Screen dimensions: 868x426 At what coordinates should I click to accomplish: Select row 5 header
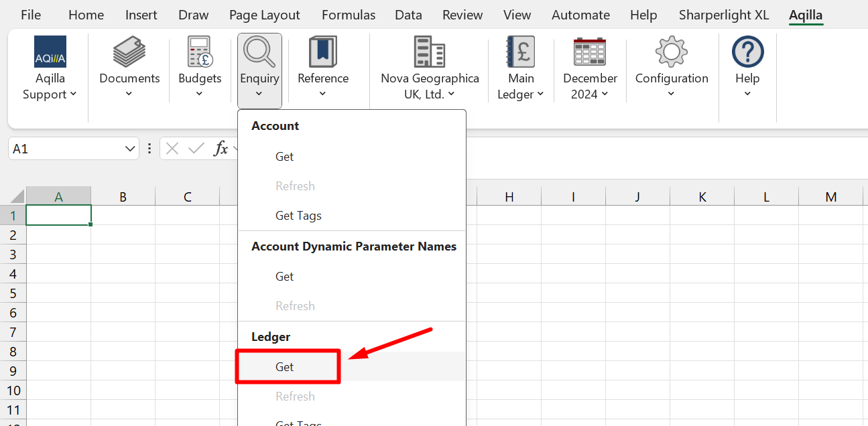[13, 293]
